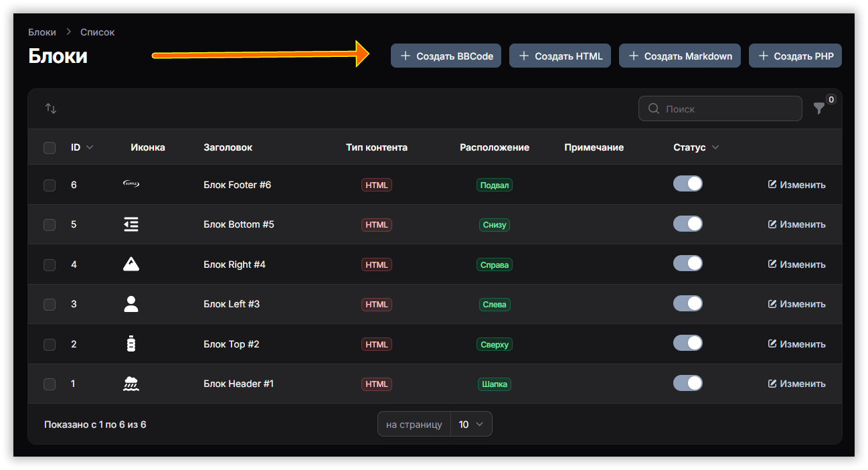Click the bottle icon of Блок Top #2

131,344
